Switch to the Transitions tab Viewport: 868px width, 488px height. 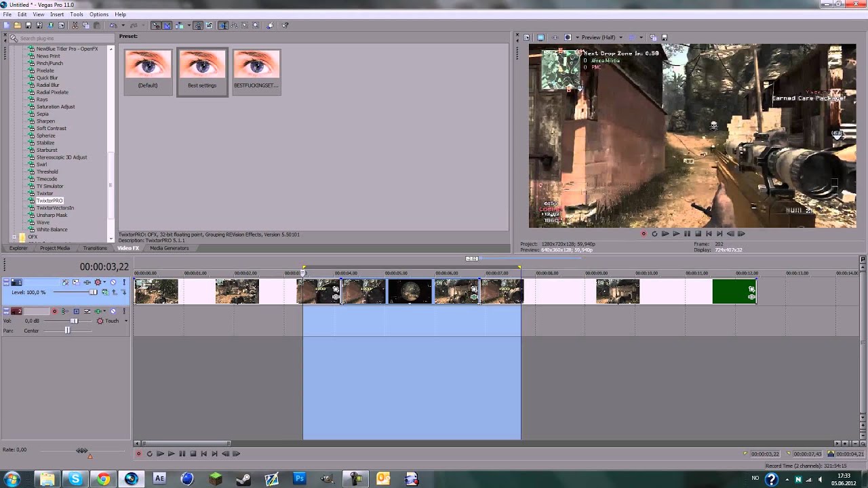tap(95, 248)
